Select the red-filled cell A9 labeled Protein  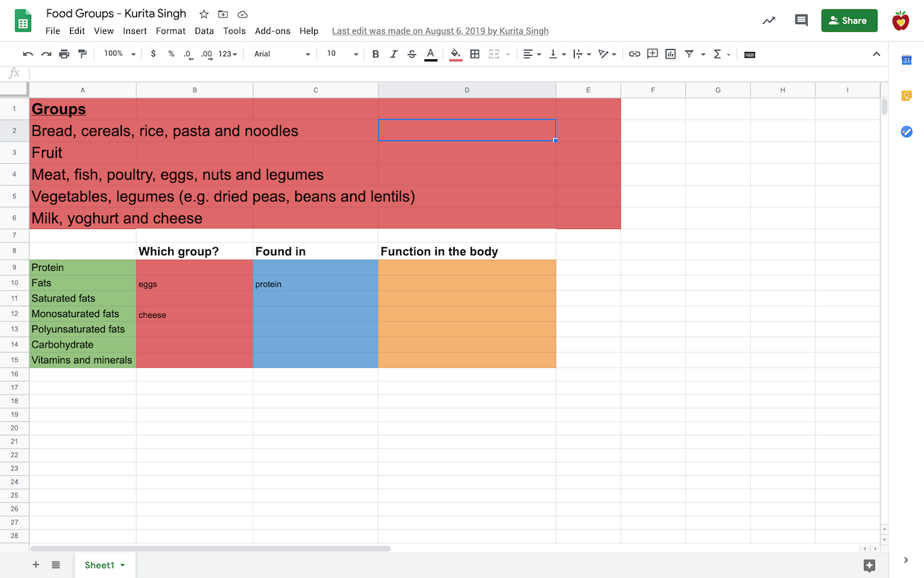tap(82, 267)
